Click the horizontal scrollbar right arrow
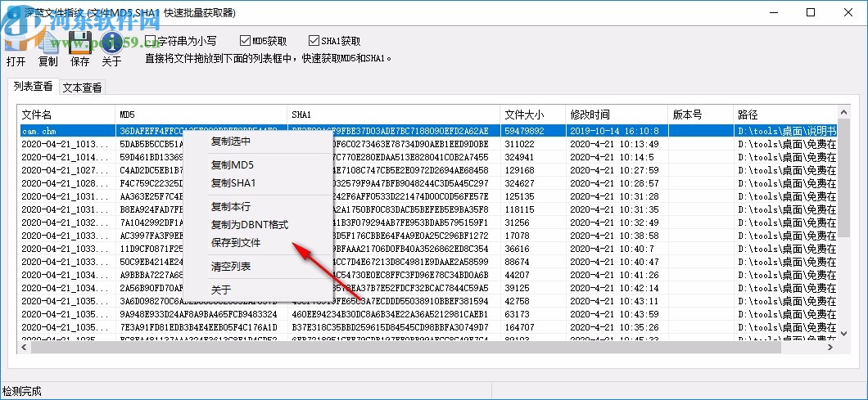The width and height of the screenshot is (868, 400). click(831, 347)
